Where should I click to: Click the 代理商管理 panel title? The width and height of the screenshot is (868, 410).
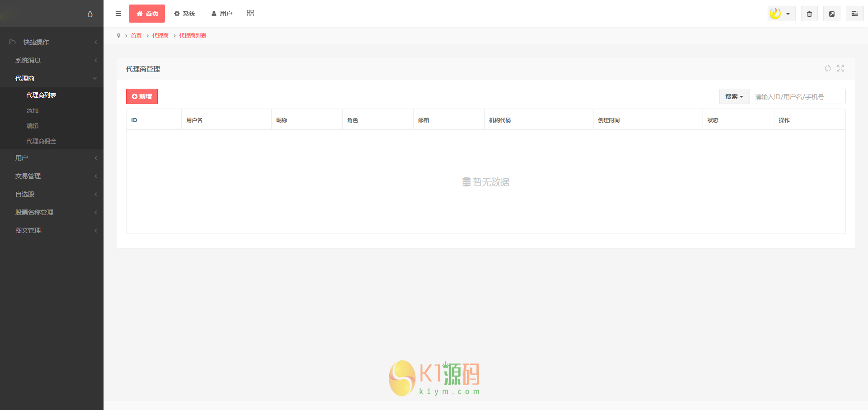point(143,69)
